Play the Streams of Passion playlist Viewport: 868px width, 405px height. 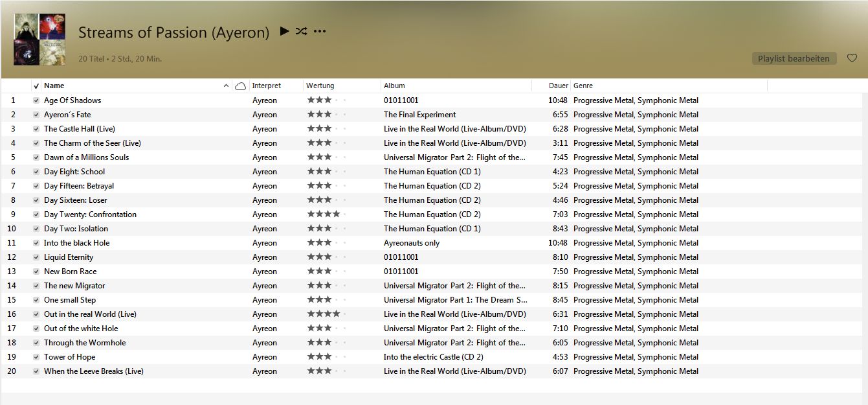click(284, 31)
